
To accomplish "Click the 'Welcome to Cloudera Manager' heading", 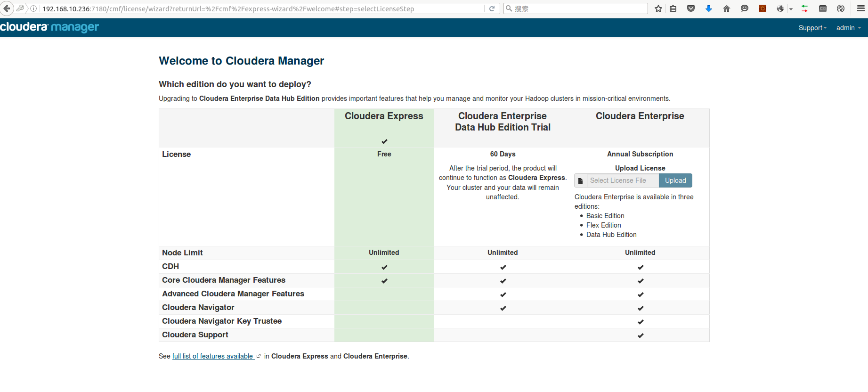I will (241, 61).
